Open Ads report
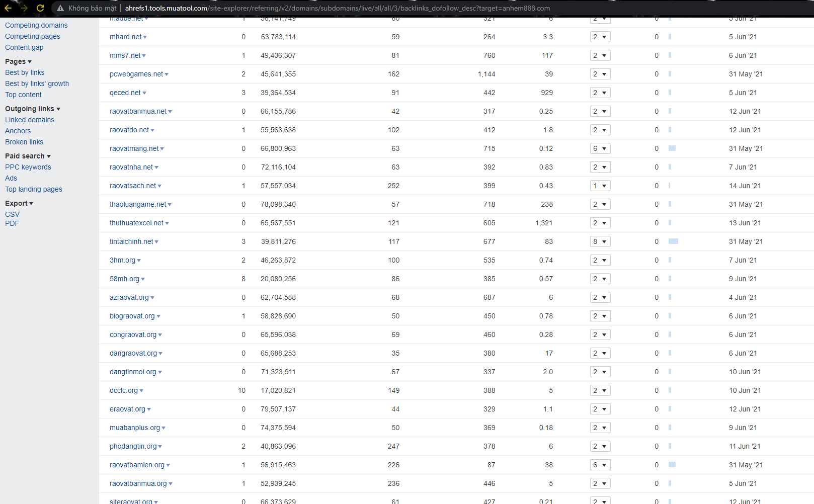This screenshot has height=504, width=814. (x=11, y=178)
